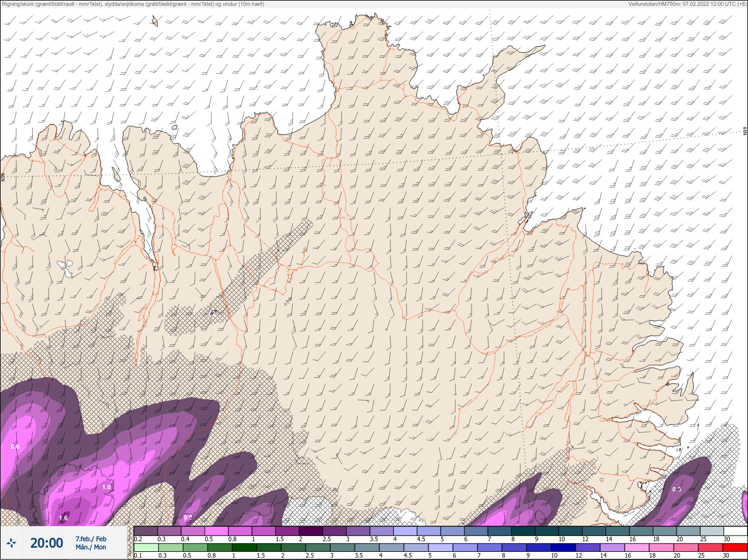Click the N99 label on the map's left edge

coord(3,176)
